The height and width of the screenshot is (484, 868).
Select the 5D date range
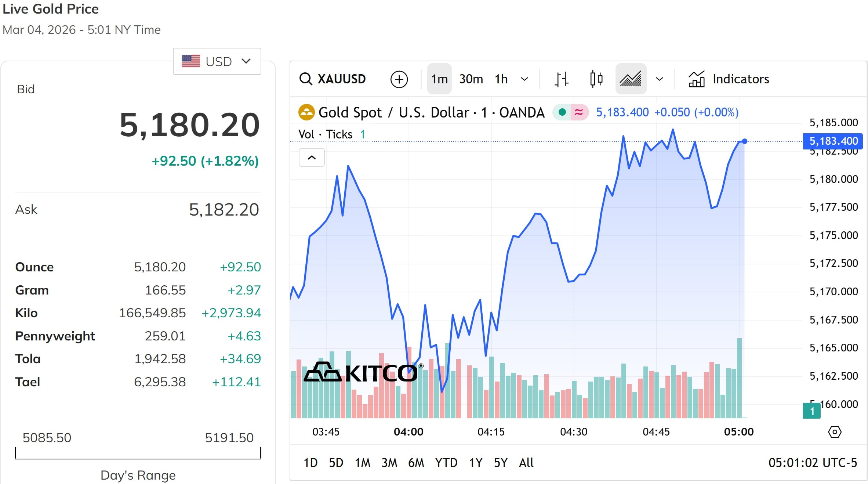tap(336, 463)
